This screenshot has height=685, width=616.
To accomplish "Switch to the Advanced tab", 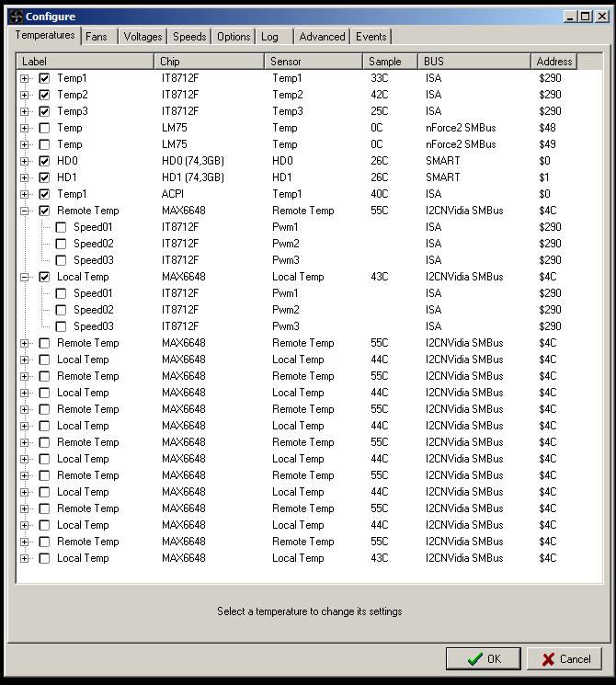I will tap(323, 37).
